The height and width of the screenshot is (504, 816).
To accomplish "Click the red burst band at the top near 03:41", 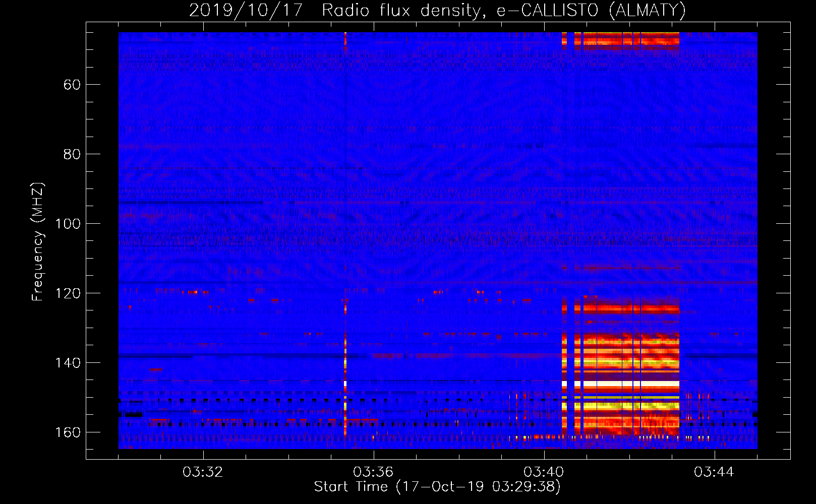I will coord(621,41).
